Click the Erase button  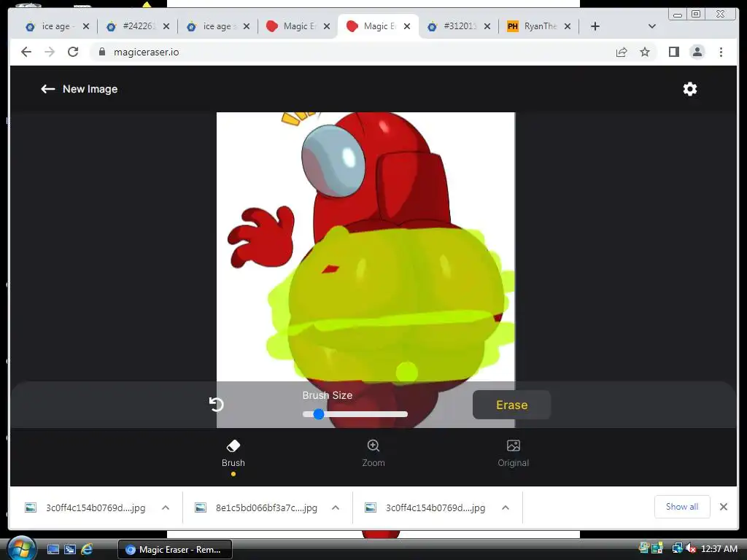click(511, 405)
